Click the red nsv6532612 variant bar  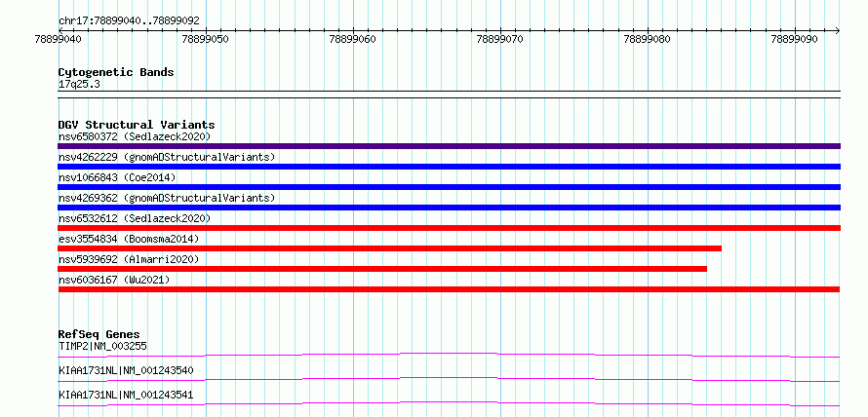pos(450,228)
